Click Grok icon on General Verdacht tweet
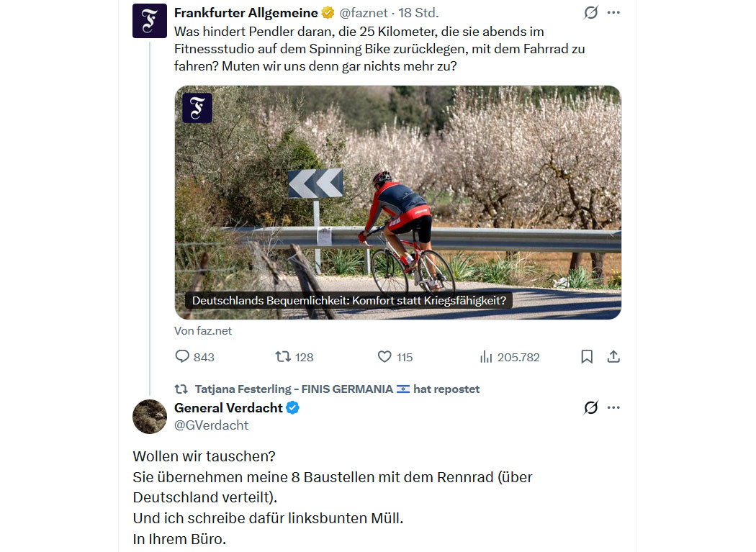The width and height of the screenshot is (756, 552). coord(590,408)
